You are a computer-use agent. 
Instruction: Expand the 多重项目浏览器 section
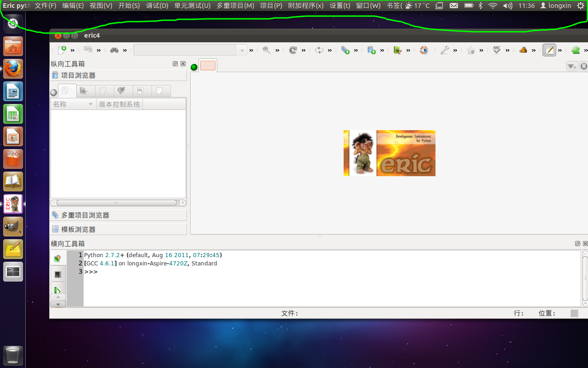coord(119,215)
